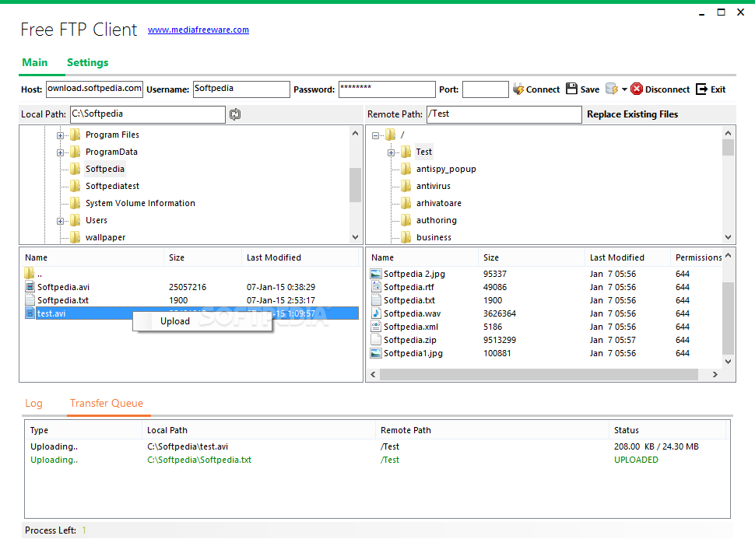The height and width of the screenshot is (560, 755).
Task: Open the dropdown arrow next to Save
Action: tap(624, 89)
